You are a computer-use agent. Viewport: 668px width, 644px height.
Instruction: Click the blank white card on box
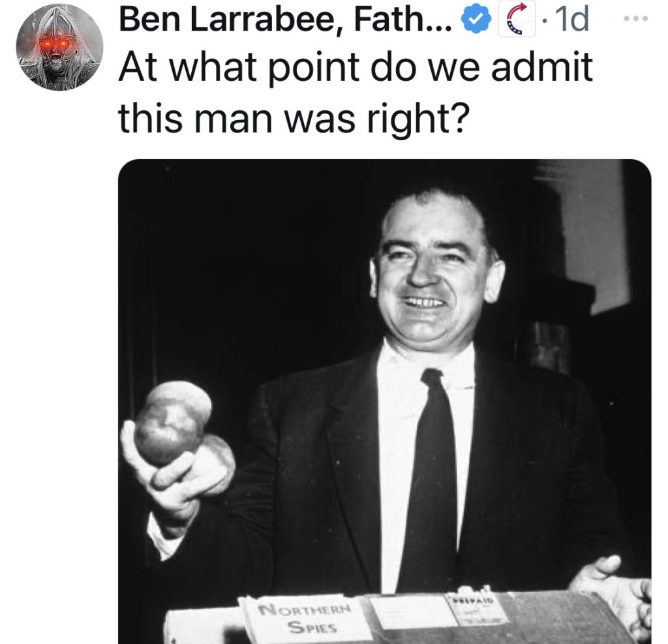pyautogui.click(x=410, y=611)
